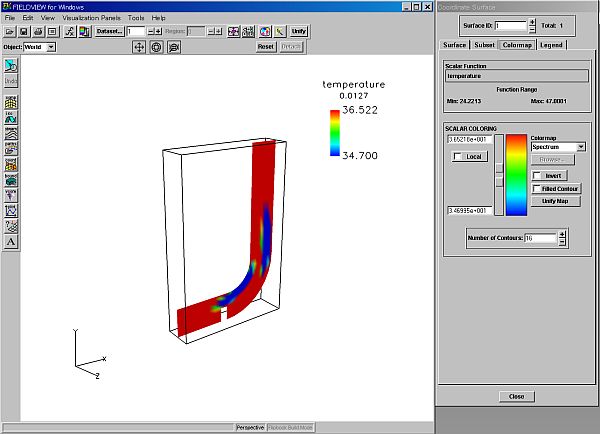
Task: Select the text annotation 'A' tool
Action: tap(11, 241)
